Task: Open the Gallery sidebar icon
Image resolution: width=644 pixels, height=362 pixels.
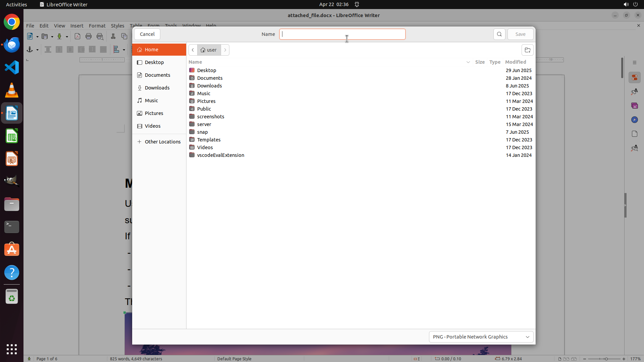Action: pos(634,106)
